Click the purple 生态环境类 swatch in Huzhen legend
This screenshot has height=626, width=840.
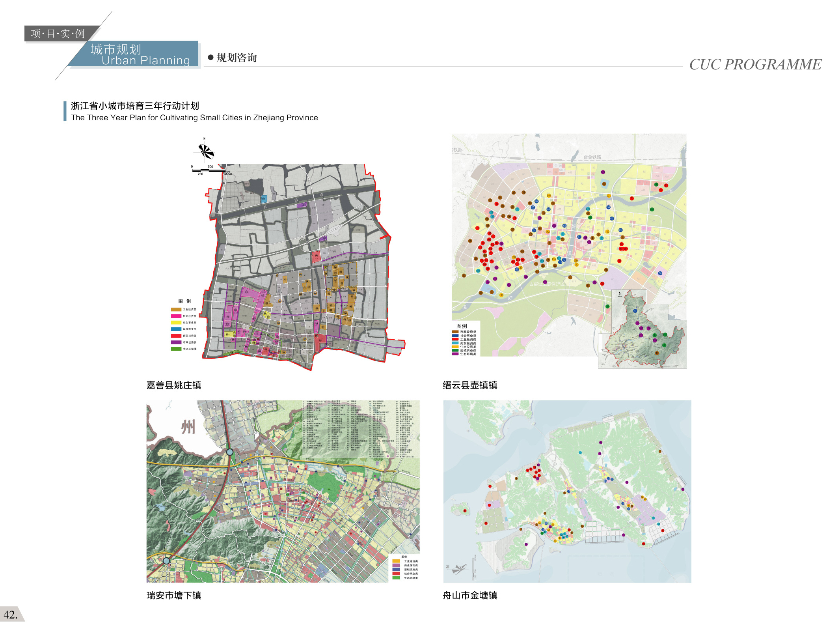click(x=455, y=354)
